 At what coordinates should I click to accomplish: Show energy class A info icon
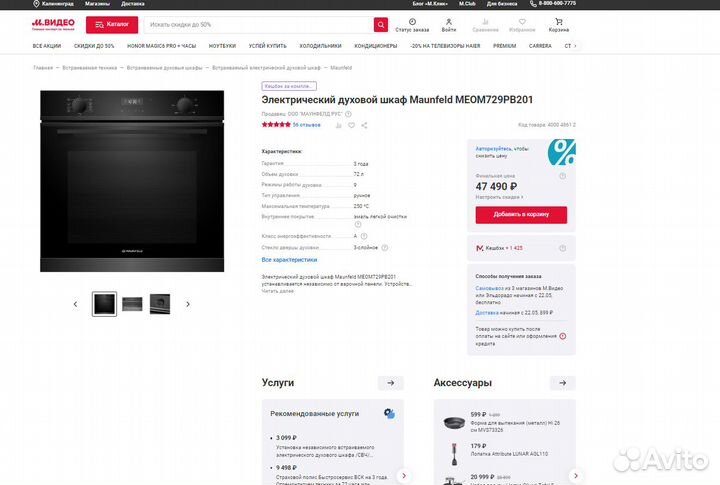coord(364,236)
